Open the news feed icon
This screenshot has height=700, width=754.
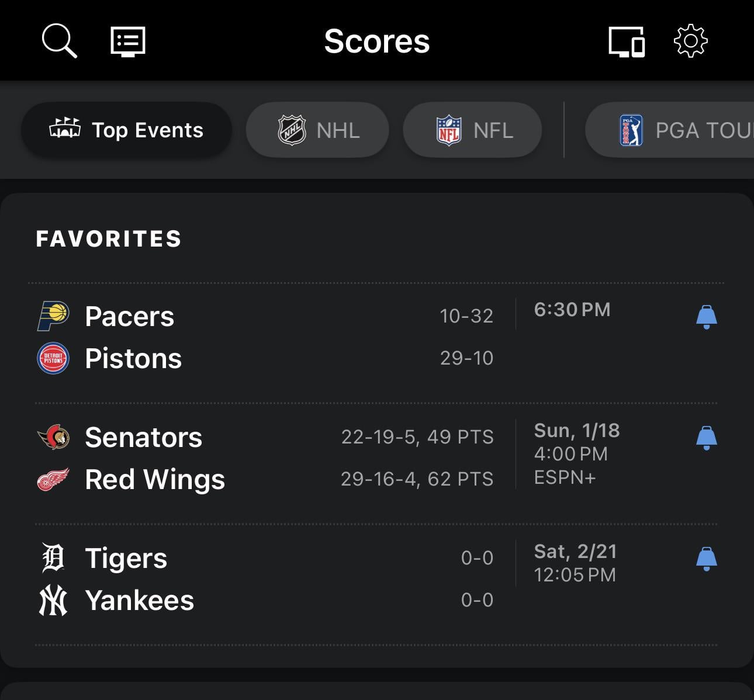pyautogui.click(x=128, y=41)
